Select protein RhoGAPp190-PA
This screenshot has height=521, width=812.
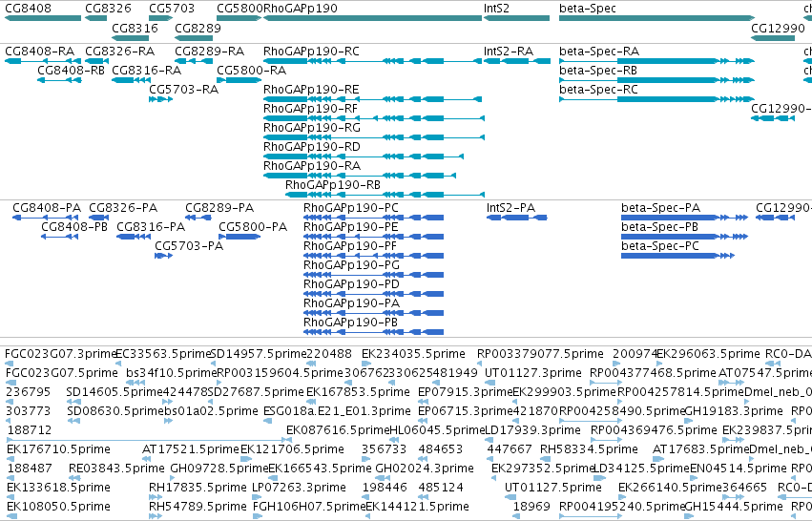pyautogui.click(x=373, y=313)
